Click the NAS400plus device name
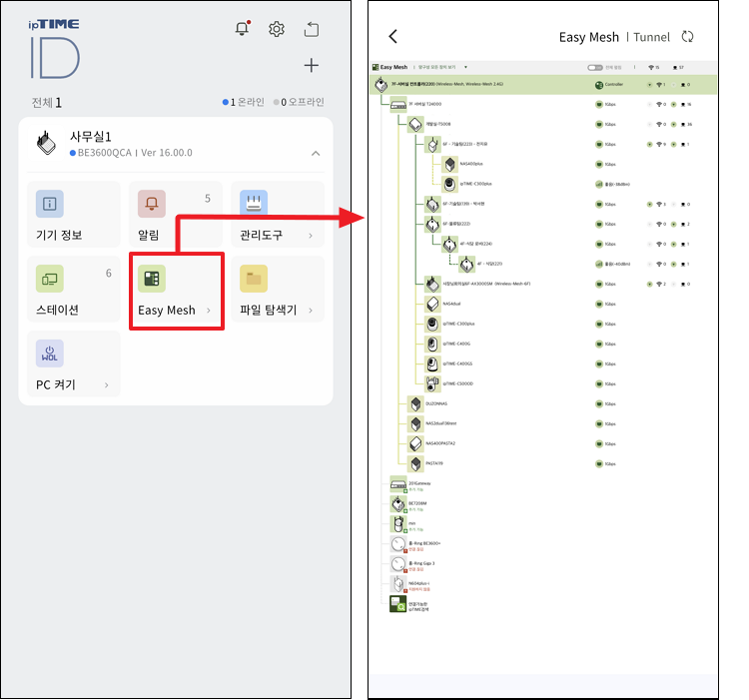 tap(471, 164)
